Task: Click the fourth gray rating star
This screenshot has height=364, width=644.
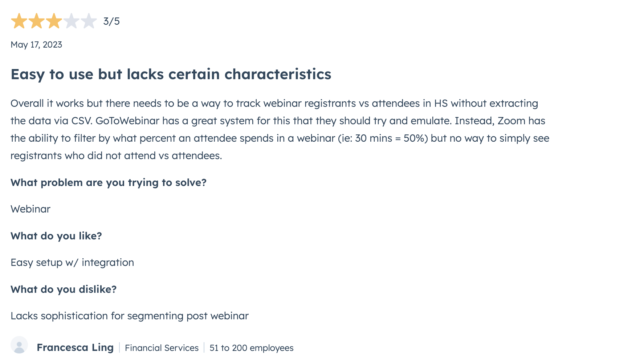Action: [x=72, y=21]
